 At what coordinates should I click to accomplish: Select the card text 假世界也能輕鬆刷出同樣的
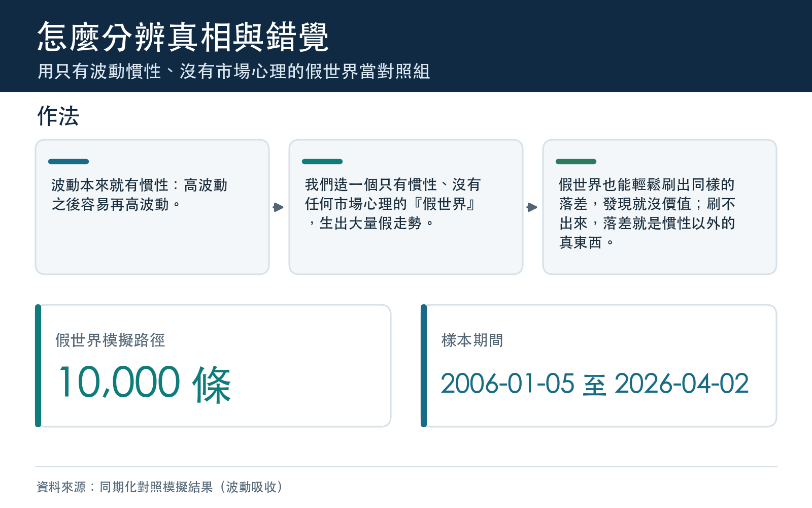click(647, 213)
